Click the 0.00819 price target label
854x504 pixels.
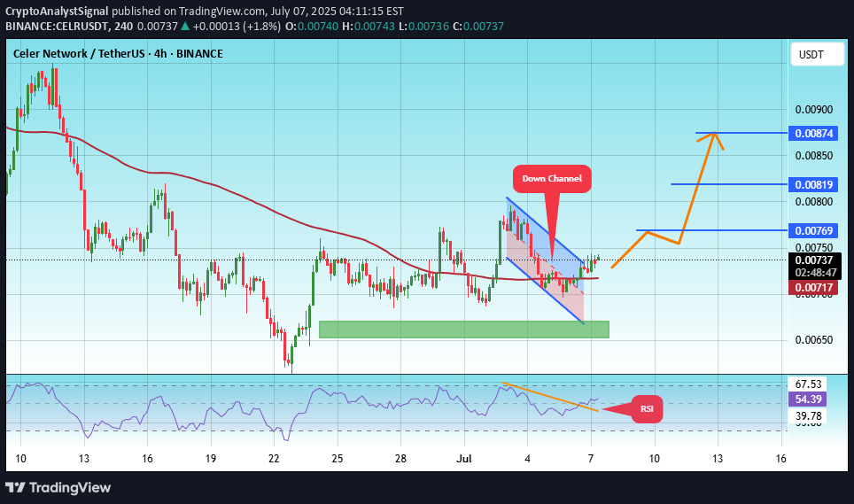[x=813, y=184]
